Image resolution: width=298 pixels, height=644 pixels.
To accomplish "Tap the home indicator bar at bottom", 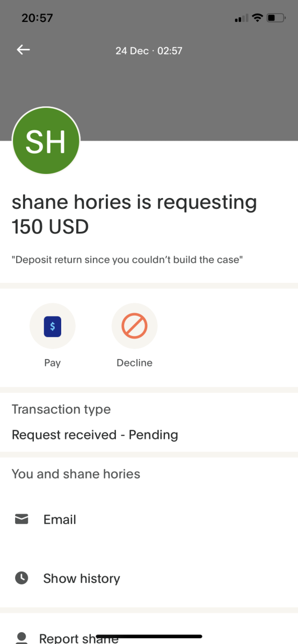I will (149, 636).
